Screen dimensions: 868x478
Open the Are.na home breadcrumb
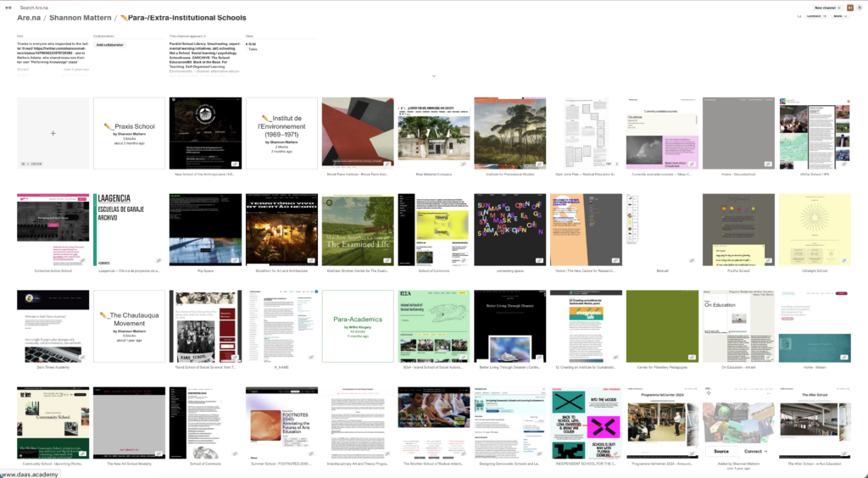coord(29,18)
